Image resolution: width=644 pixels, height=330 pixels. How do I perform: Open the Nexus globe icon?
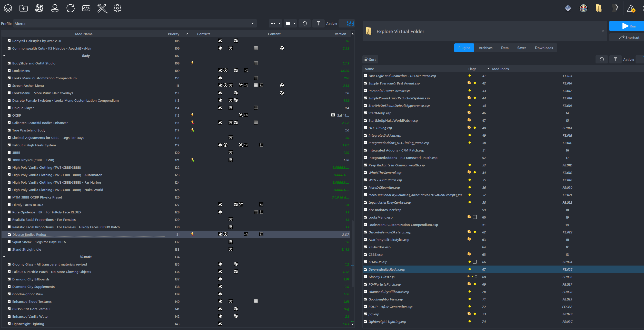point(39,8)
